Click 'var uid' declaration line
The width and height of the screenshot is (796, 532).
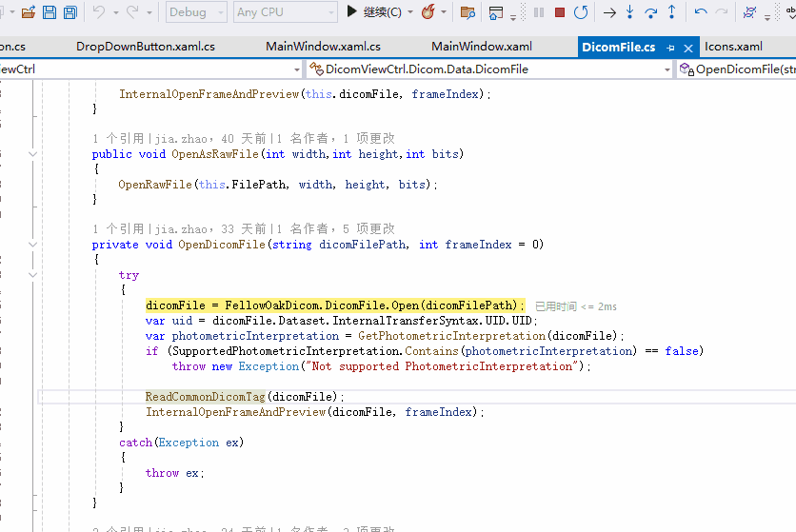[341, 321]
